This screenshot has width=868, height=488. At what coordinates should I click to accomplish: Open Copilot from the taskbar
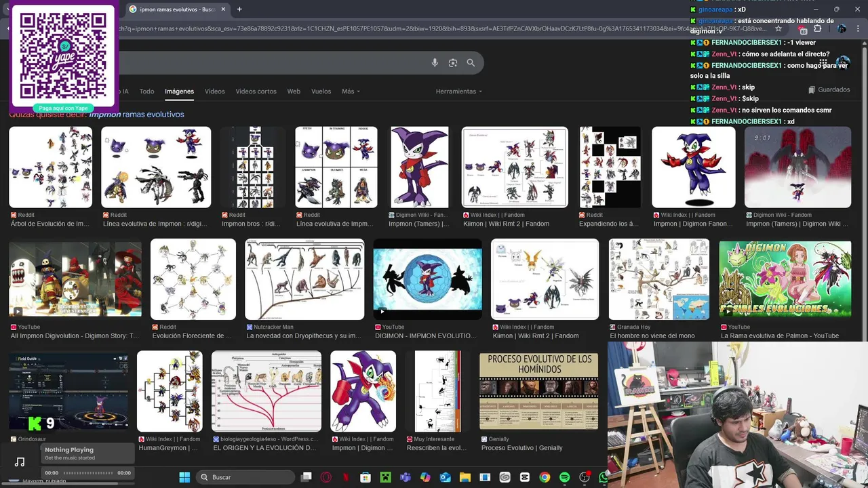click(x=425, y=477)
